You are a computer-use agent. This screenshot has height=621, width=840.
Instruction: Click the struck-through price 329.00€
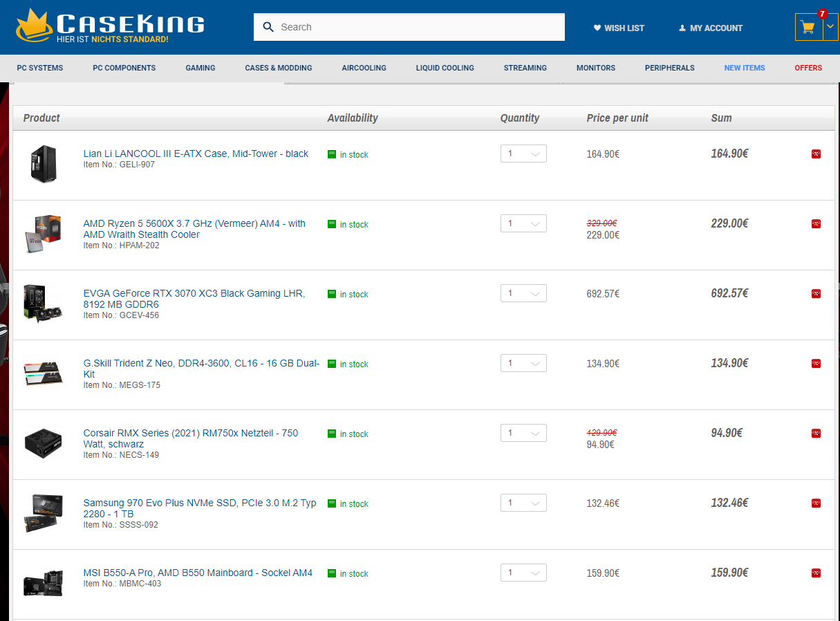click(x=601, y=223)
